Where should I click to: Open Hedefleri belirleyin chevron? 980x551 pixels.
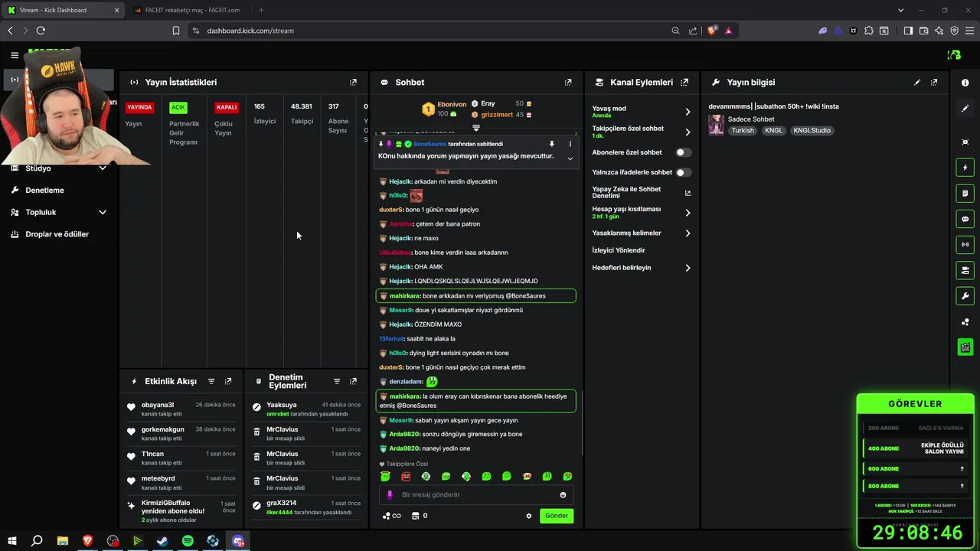688,268
